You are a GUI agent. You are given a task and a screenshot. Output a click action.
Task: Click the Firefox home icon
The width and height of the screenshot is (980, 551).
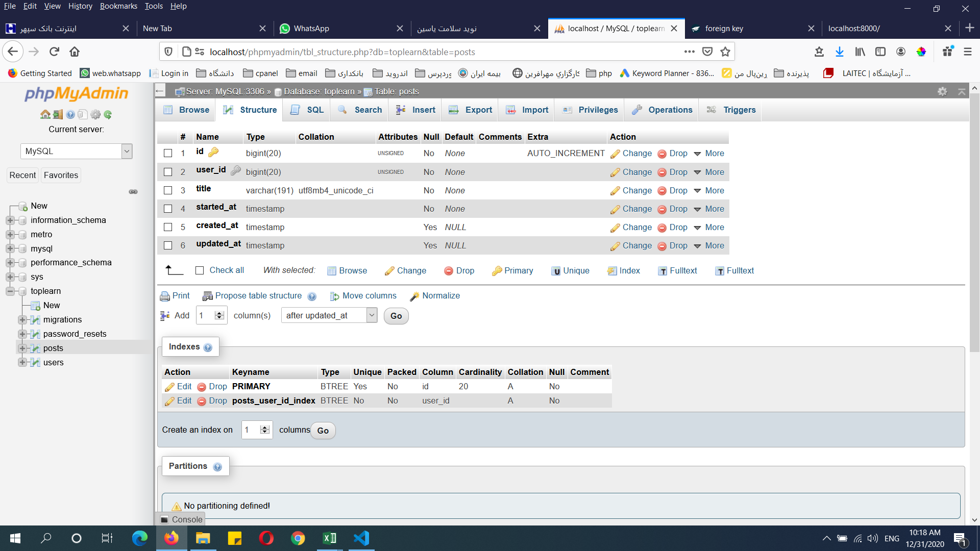[x=75, y=52]
